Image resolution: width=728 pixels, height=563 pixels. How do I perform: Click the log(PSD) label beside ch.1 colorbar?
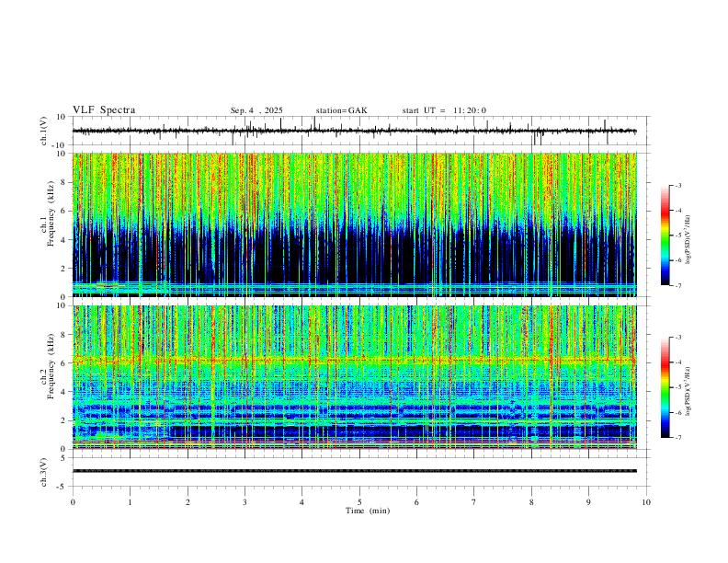[x=688, y=239]
